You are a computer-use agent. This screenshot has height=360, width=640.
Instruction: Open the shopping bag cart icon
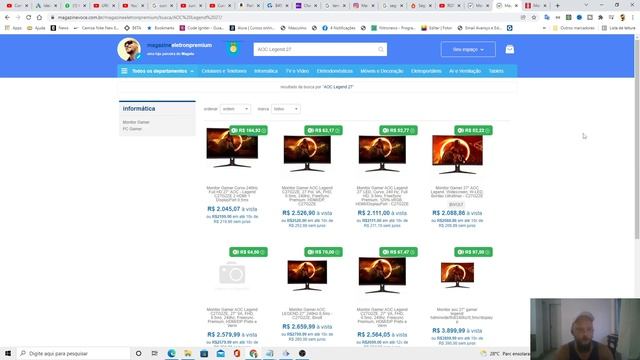coord(509,49)
